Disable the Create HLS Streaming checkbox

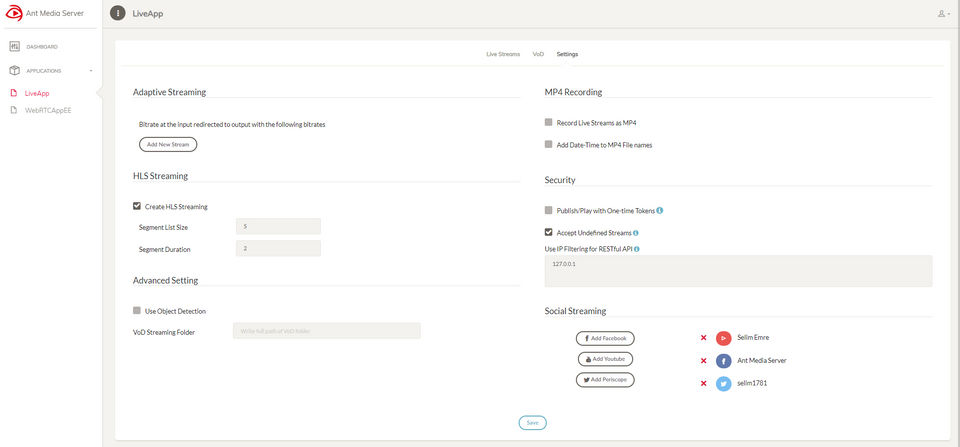point(137,207)
